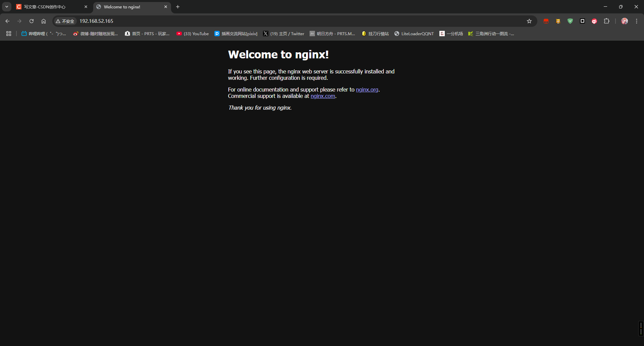Expand the tab search dropdown arrow

coord(7,7)
